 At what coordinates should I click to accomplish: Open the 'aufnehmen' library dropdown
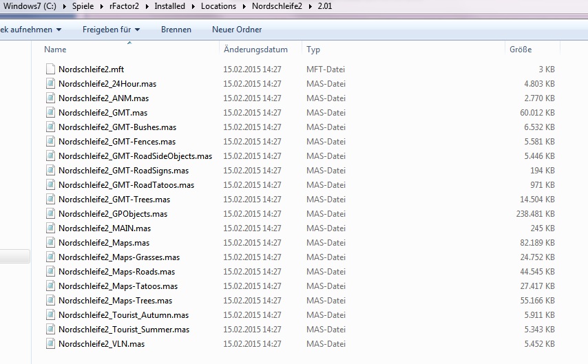tap(31, 30)
